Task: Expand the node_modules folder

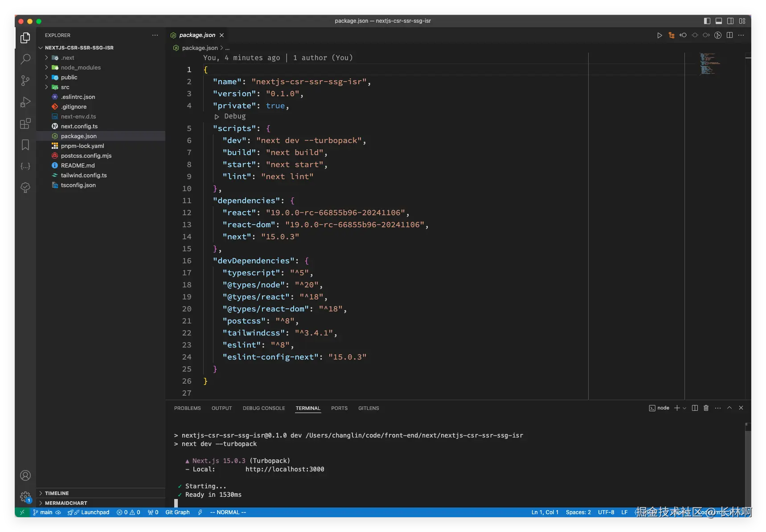Action: pyautogui.click(x=80, y=68)
